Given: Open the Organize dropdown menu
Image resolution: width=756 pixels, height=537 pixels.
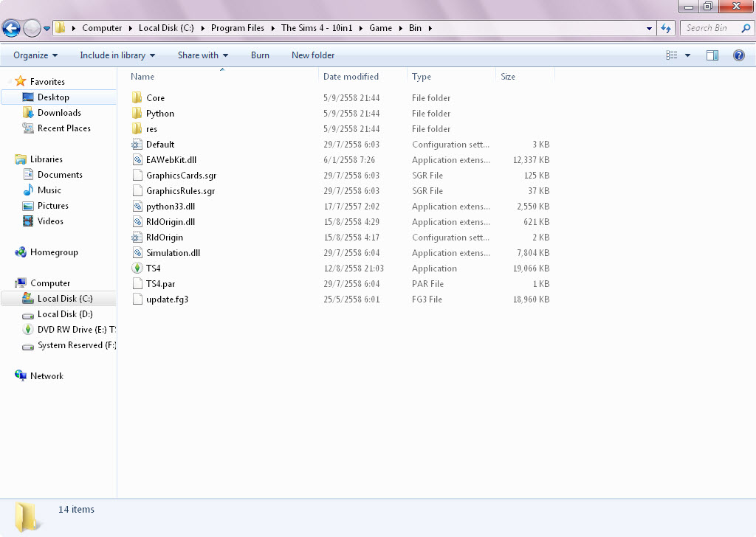Looking at the screenshot, I should [35, 55].
